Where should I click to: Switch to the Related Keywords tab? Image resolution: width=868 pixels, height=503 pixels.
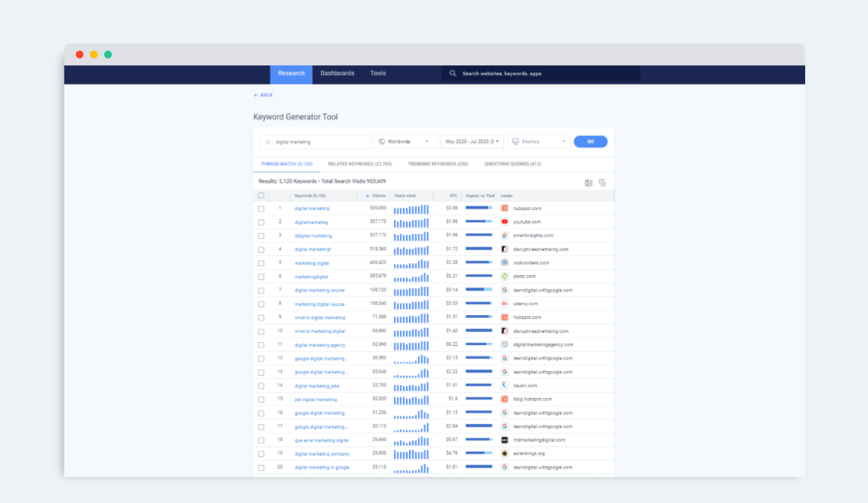pos(360,164)
